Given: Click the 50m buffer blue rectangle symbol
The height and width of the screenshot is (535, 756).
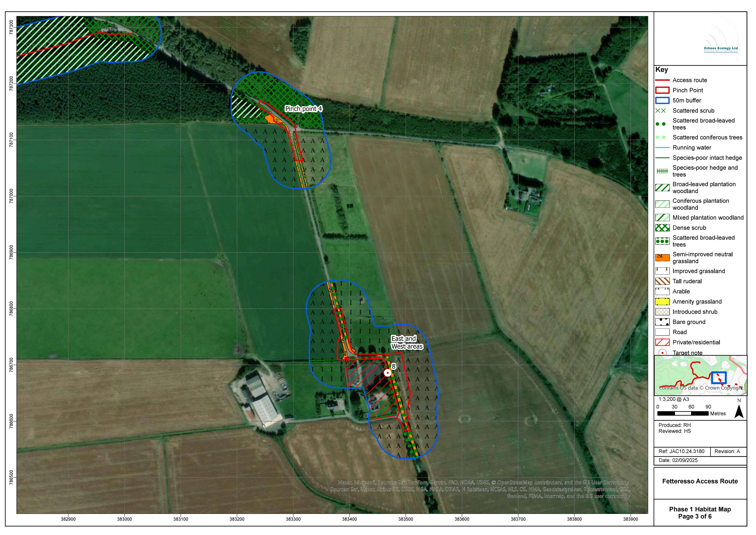Looking at the screenshot, I should click(662, 100).
